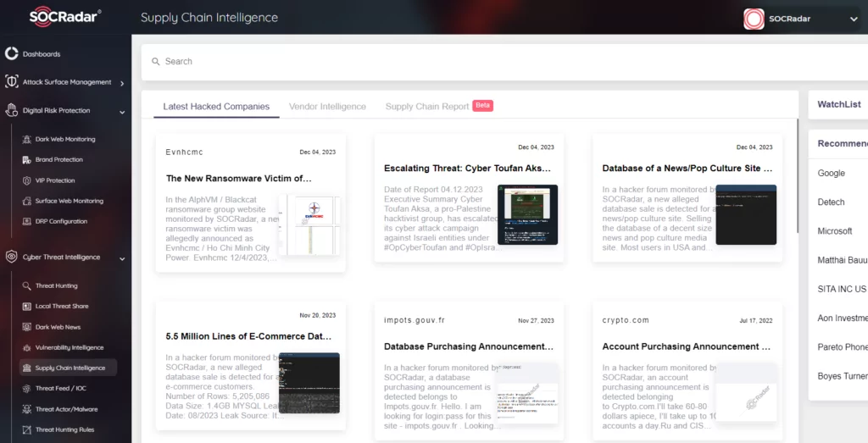Viewport: 868px width, 443px height.
Task: Open Threat Hunting Rules
Action: (64, 429)
